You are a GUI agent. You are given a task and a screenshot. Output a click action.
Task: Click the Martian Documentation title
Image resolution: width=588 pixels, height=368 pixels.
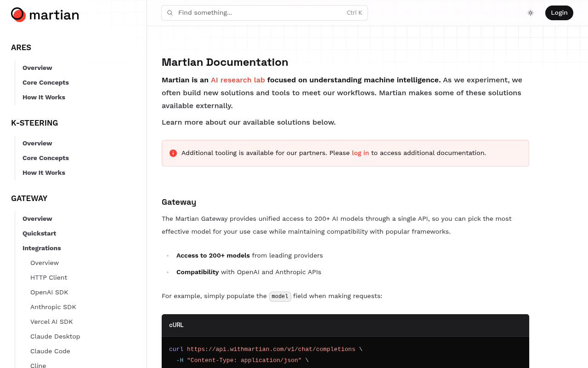pyautogui.click(x=225, y=62)
